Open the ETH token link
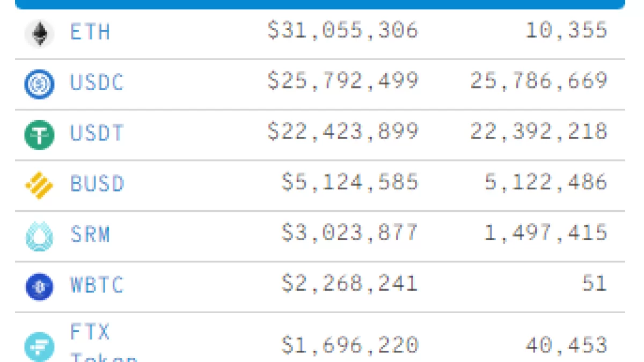The width and height of the screenshot is (644, 362). coord(90,32)
